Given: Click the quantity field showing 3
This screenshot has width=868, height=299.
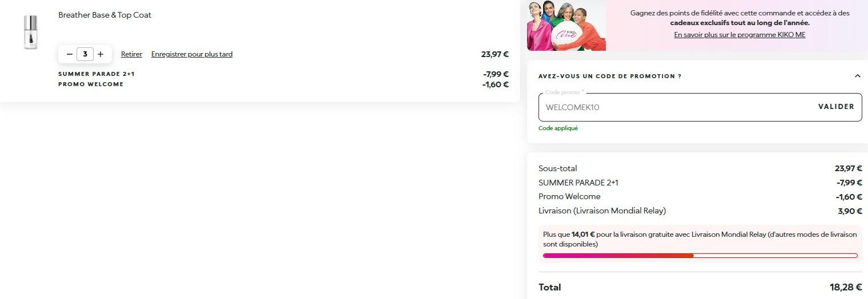Looking at the screenshot, I should tap(85, 54).
